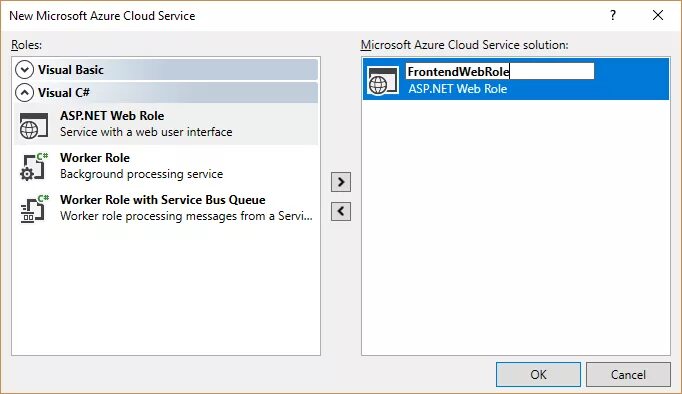
Task: Select Worker Role with Service Bus Queue title
Action: coord(163,200)
